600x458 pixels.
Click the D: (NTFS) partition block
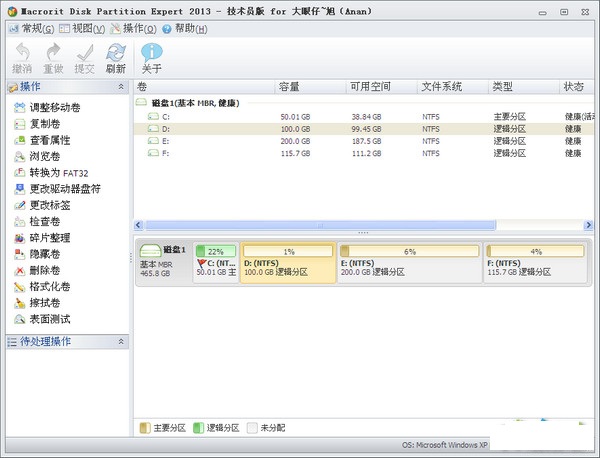coord(288,263)
